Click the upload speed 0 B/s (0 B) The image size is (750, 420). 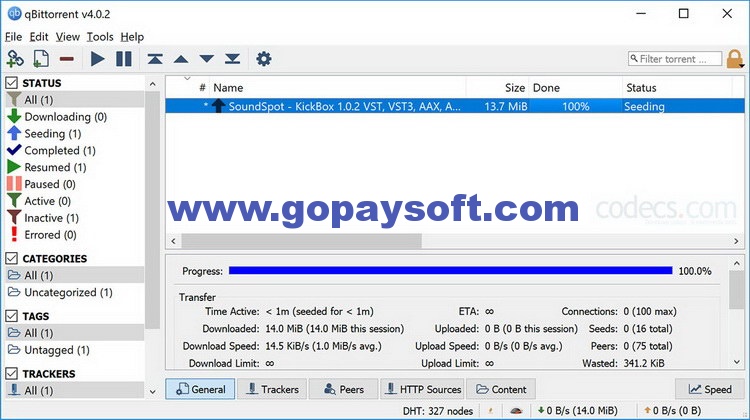pos(672,410)
